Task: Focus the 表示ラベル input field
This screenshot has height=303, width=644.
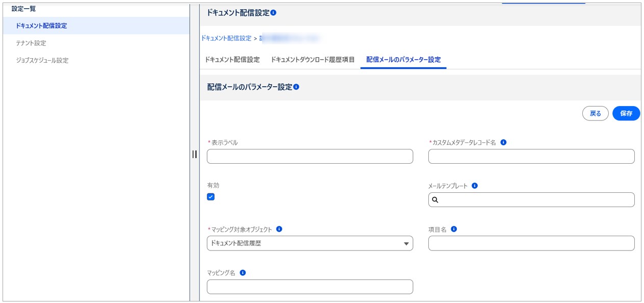Action: point(310,157)
